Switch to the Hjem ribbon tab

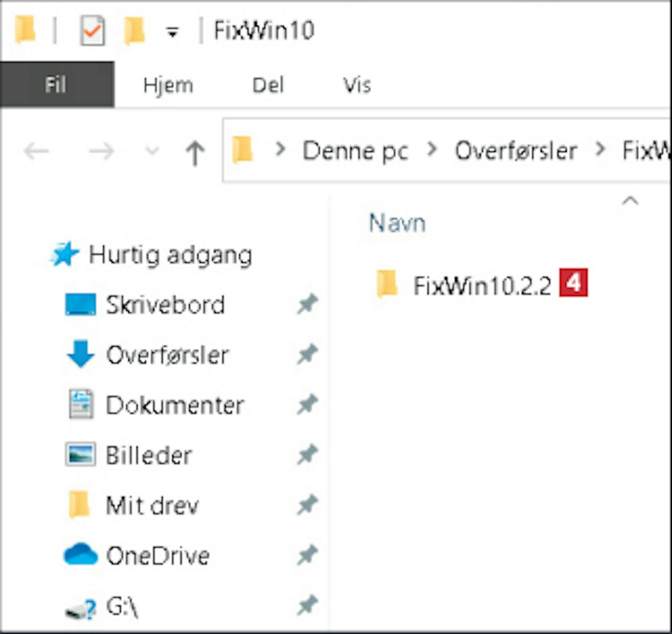[168, 85]
